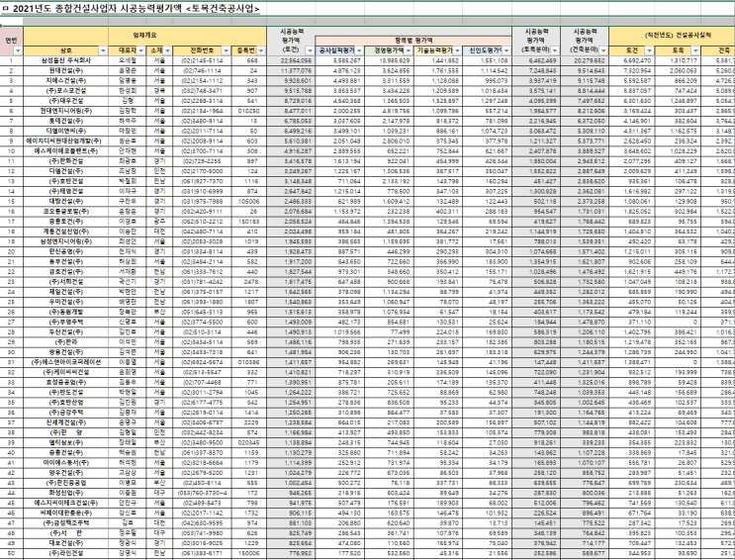Select the 효성중공업(주) cell
Image resolution: width=735 pixels, height=560 pixels.
(65, 382)
